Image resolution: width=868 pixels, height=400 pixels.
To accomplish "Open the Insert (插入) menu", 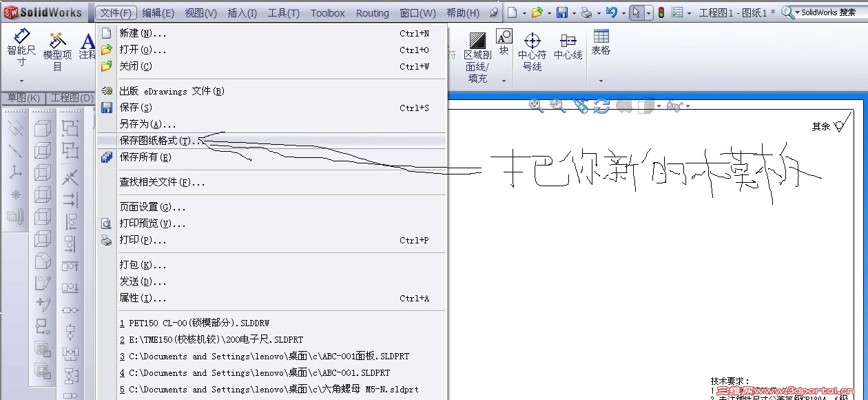I will 242,13.
